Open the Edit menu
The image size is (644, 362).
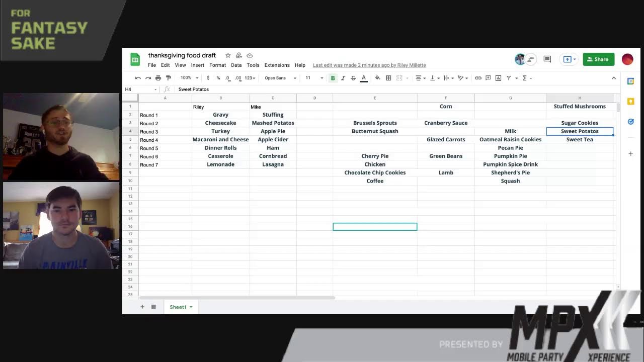pyautogui.click(x=165, y=65)
